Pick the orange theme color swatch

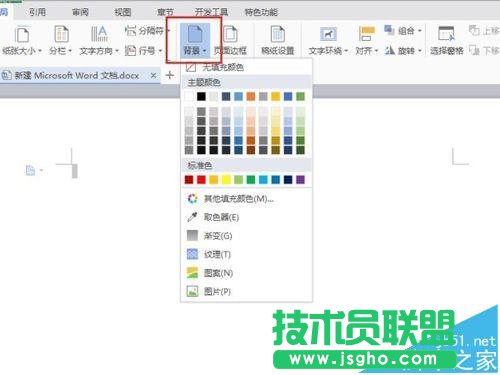[251, 97]
